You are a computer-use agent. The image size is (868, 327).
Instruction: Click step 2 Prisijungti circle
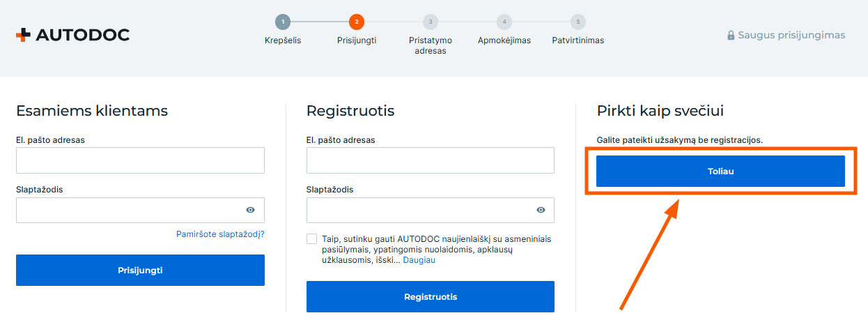point(357,22)
